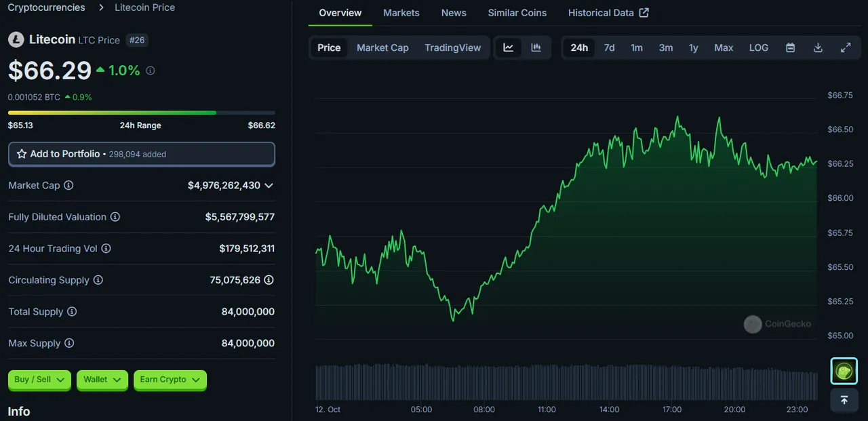Click the 0.001052 BTC value
The width and height of the screenshot is (868, 421).
pyautogui.click(x=34, y=97)
